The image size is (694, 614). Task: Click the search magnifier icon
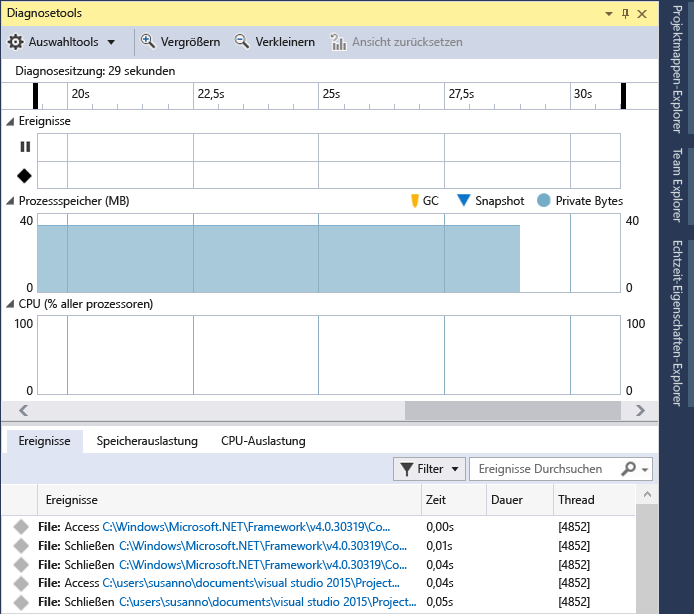tap(628, 469)
